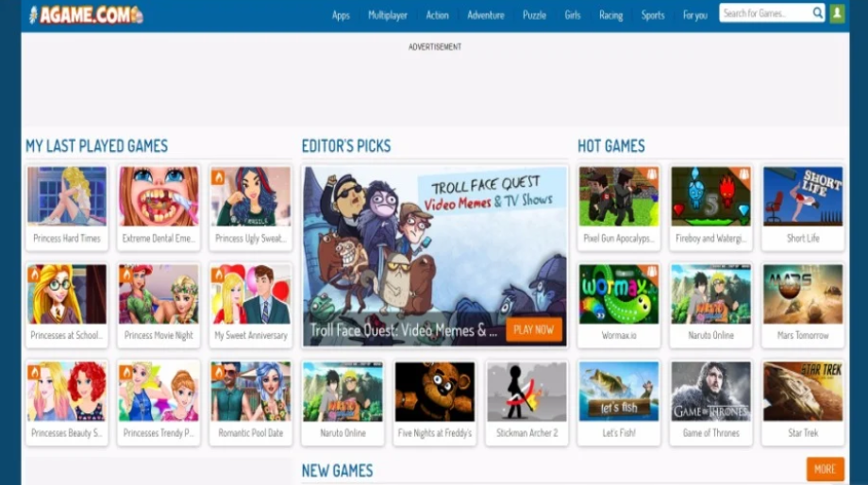Viewport: 868px width, 485px height.
Task: Click the Short Life title text
Action: pyautogui.click(x=803, y=238)
